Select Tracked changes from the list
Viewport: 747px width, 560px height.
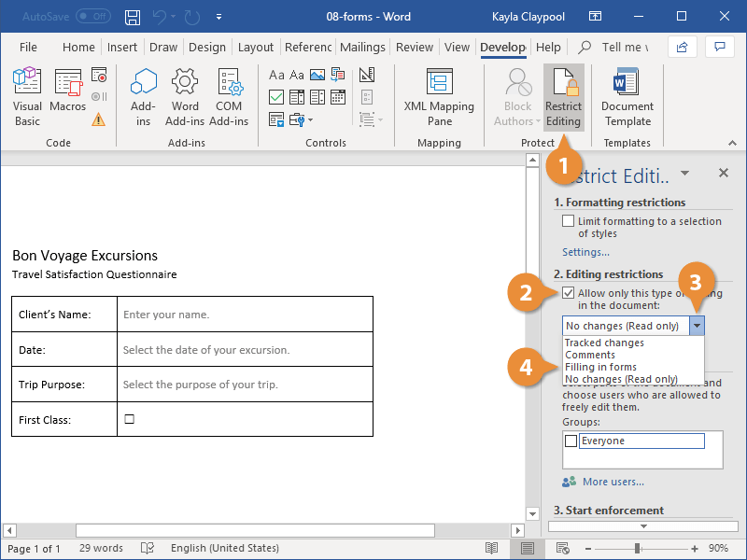click(x=604, y=343)
